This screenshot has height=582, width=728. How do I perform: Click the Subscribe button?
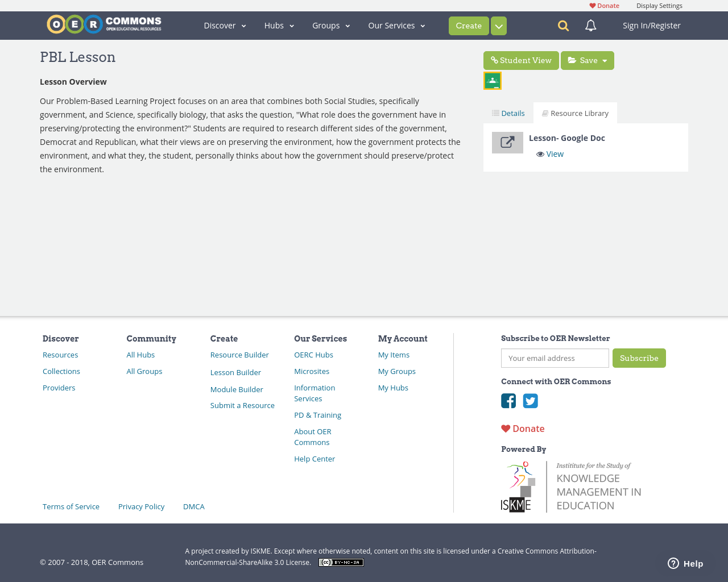coord(639,358)
